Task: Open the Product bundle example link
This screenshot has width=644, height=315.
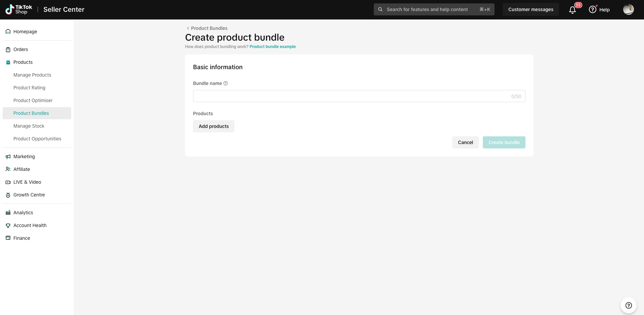Action: click(x=273, y=47)
